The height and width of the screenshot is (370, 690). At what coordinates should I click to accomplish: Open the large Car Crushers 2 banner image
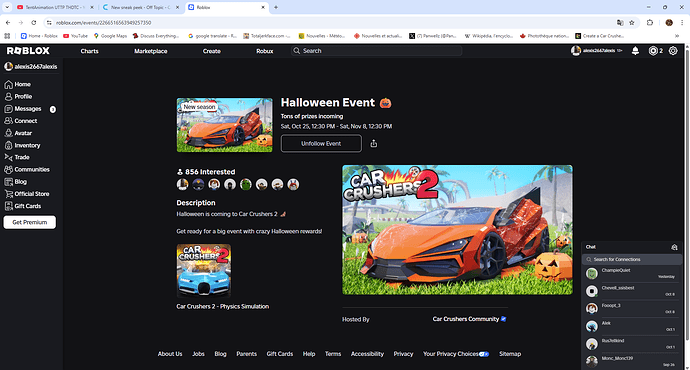coord(458,230)
